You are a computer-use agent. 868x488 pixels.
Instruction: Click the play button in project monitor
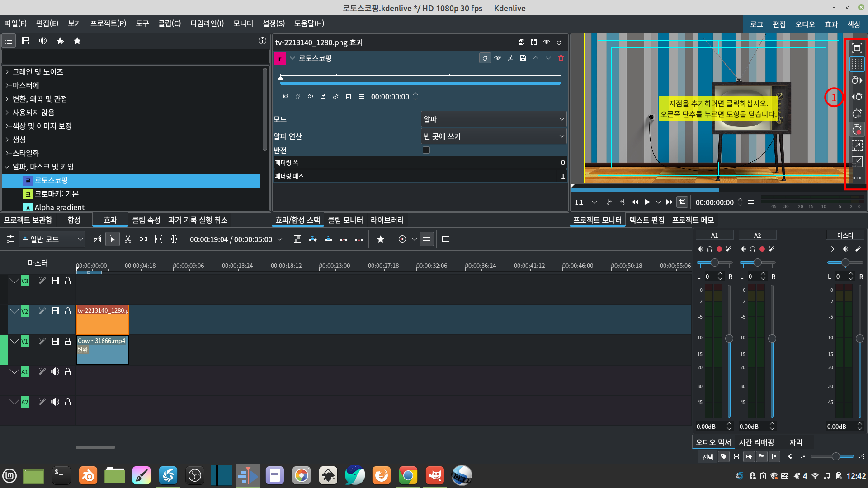pyautogui.click(x=647, y=202)
